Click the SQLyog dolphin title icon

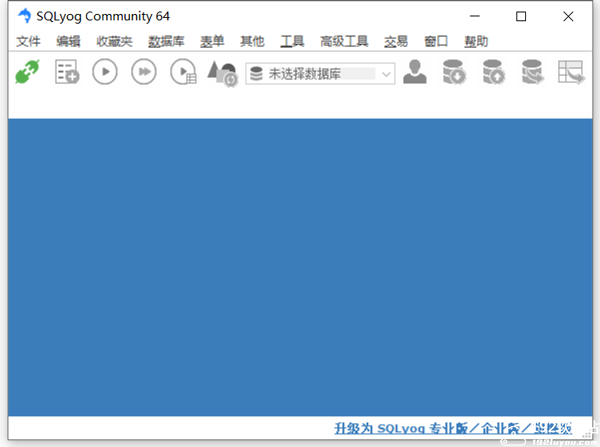pyautogui.click(x=24, y=16)
